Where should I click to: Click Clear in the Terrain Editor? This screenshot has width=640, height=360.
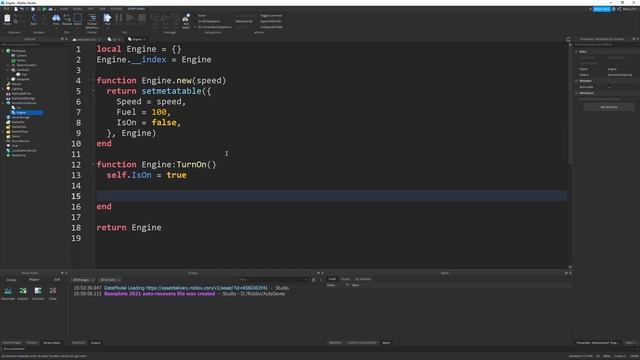point(53,293)
